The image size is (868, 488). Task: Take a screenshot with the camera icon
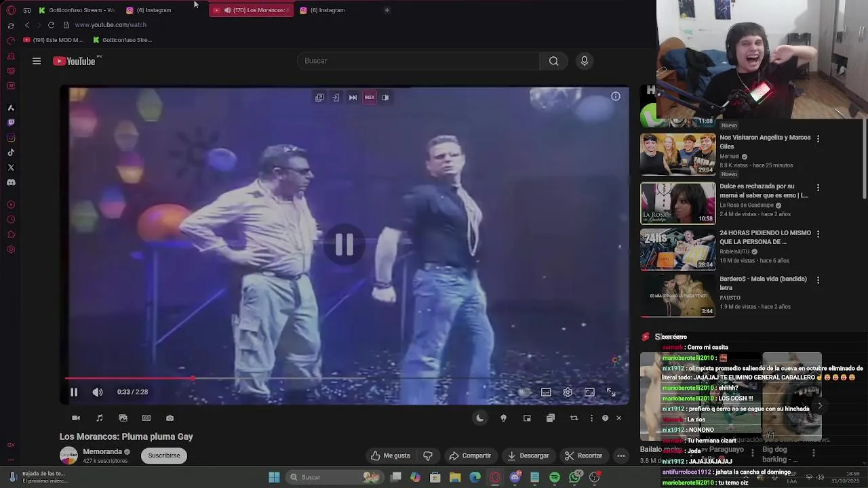[x=170, y=418]
